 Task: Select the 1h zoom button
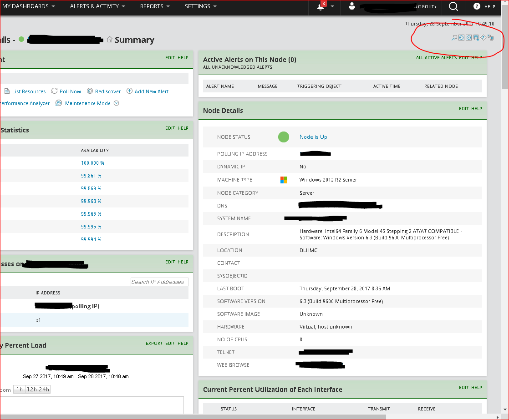click(x=20, y=389)
